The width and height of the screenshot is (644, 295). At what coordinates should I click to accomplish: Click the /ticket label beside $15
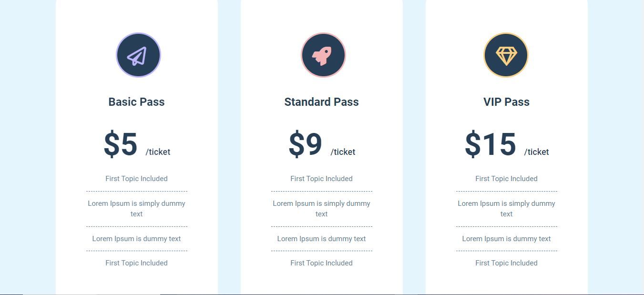(x=536, y=152)
